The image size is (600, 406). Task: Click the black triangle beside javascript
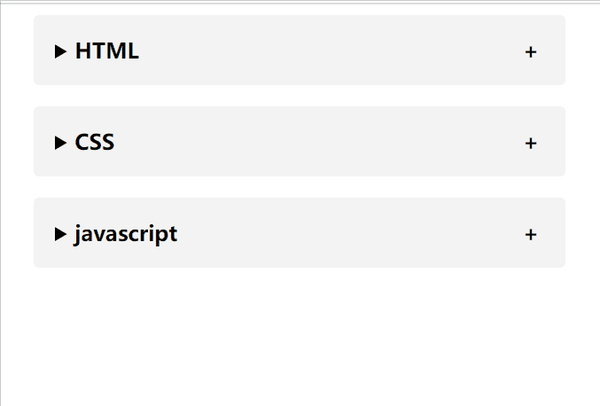point(61,234)
